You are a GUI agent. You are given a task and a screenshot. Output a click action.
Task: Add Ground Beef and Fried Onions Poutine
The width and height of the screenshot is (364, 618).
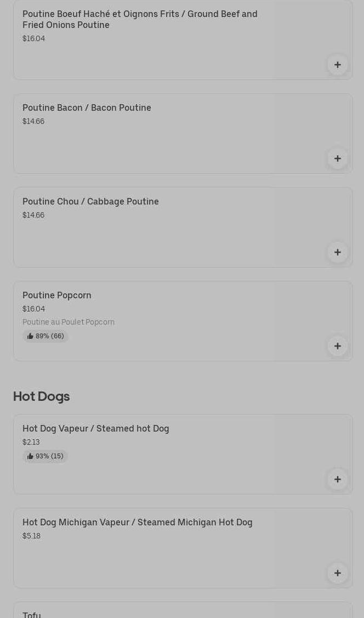337,65
